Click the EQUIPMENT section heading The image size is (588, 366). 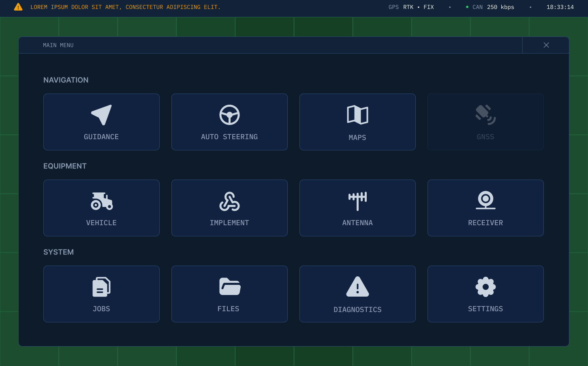(65, 166)
